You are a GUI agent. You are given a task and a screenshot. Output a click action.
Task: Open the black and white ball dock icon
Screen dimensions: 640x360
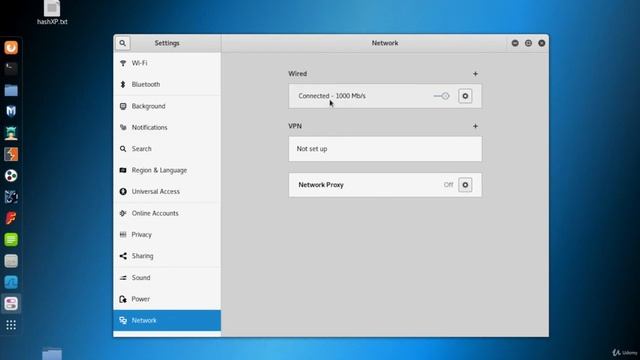point(11,176)
